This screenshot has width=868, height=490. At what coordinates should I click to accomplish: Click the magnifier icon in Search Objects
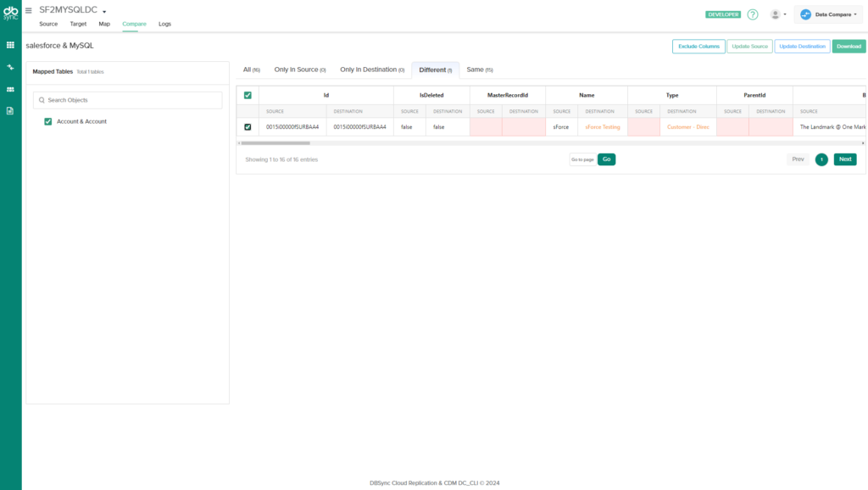(x=42, y=100)
